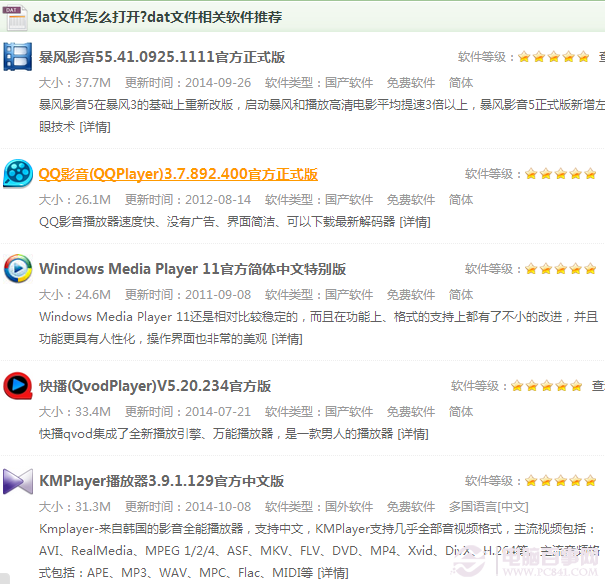Screen dimensions: 605x584
Task: Click the star rating of 快播
Action: pos(547,385)
